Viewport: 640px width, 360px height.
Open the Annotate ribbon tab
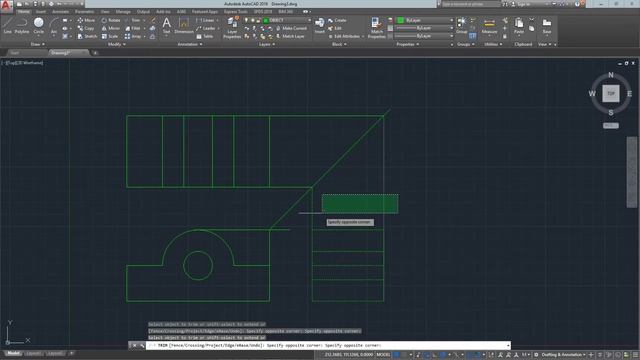click(x=60, y=12)
